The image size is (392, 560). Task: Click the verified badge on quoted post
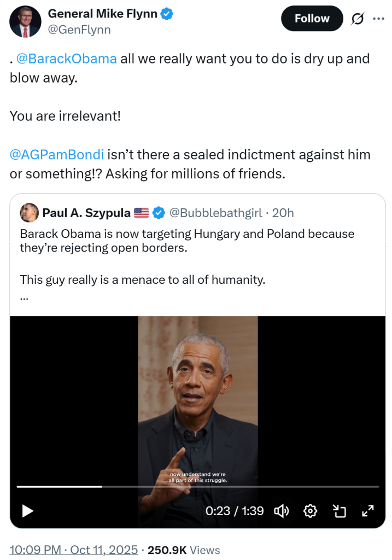(x=159, y=213)
